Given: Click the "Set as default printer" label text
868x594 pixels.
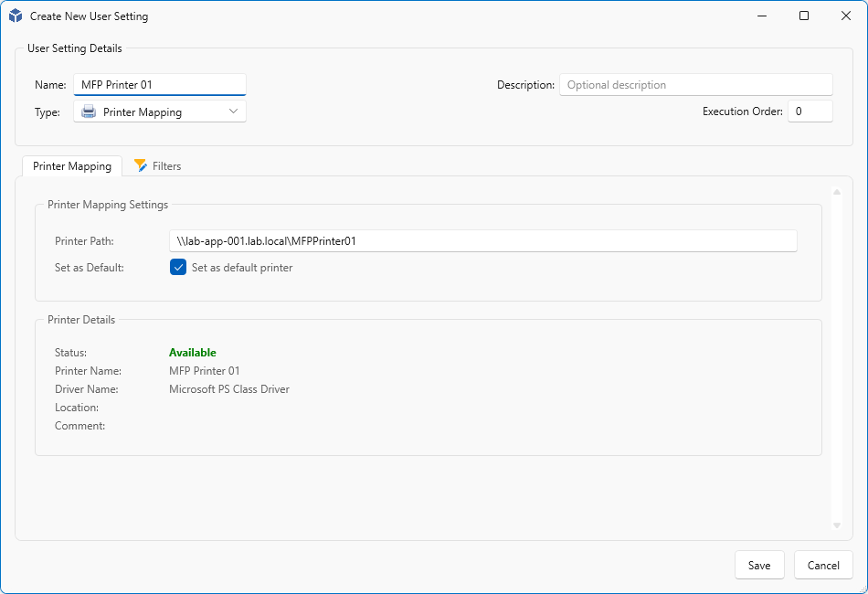Looking at the screenshot, I should tap(242, 268).
